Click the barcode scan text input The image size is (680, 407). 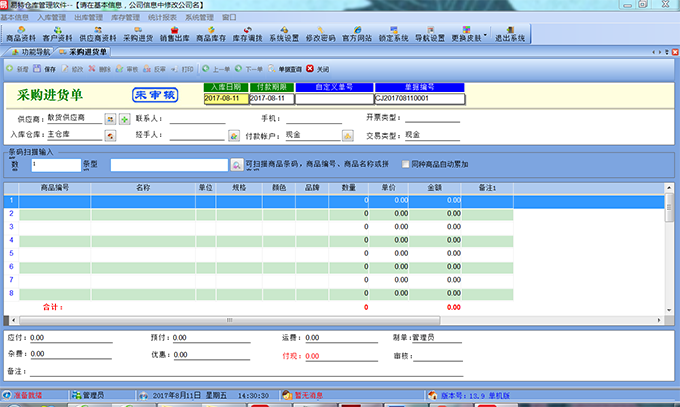pyautogui.click(x=169, y=165)
